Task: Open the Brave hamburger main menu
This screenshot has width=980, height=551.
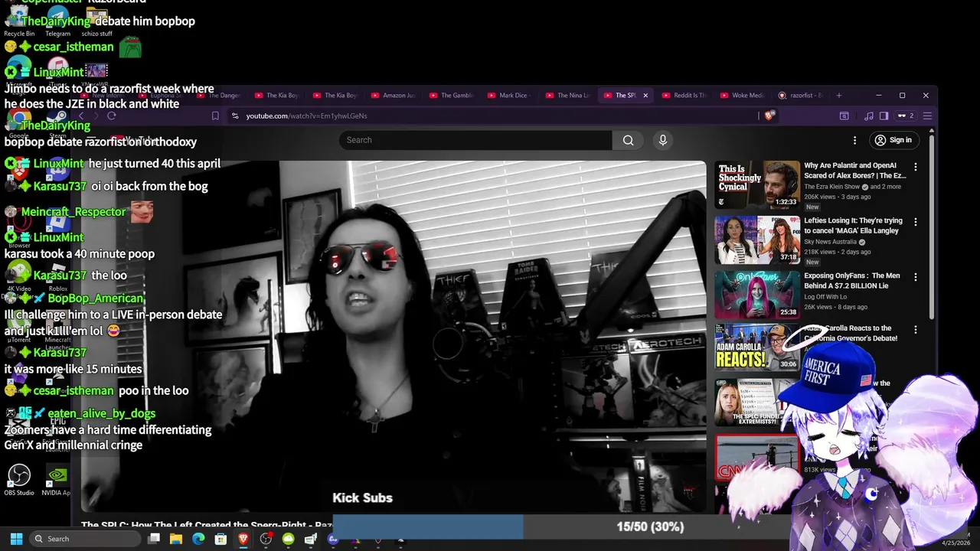Action: pyautogui.click(x=927, y=116)
